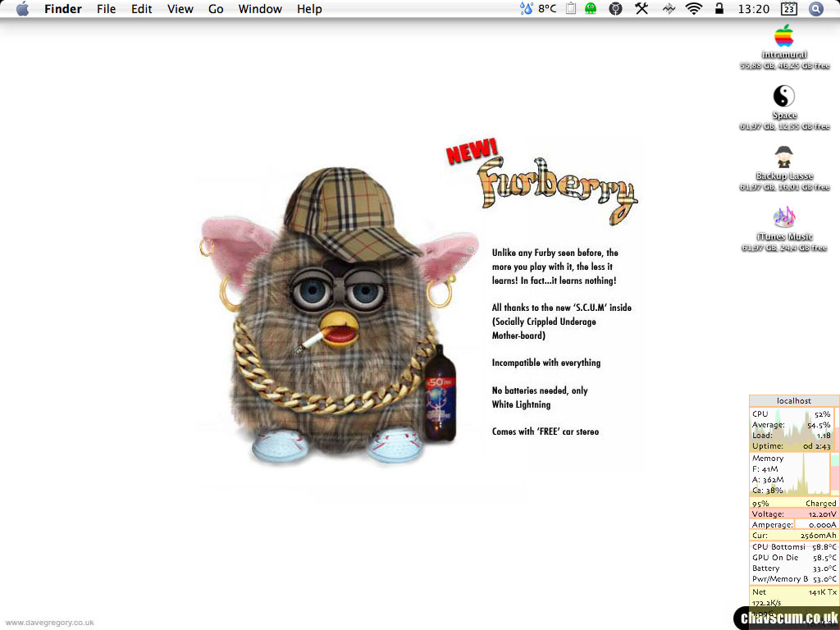
Task: Open the File menu
Action: pos(106,8)
